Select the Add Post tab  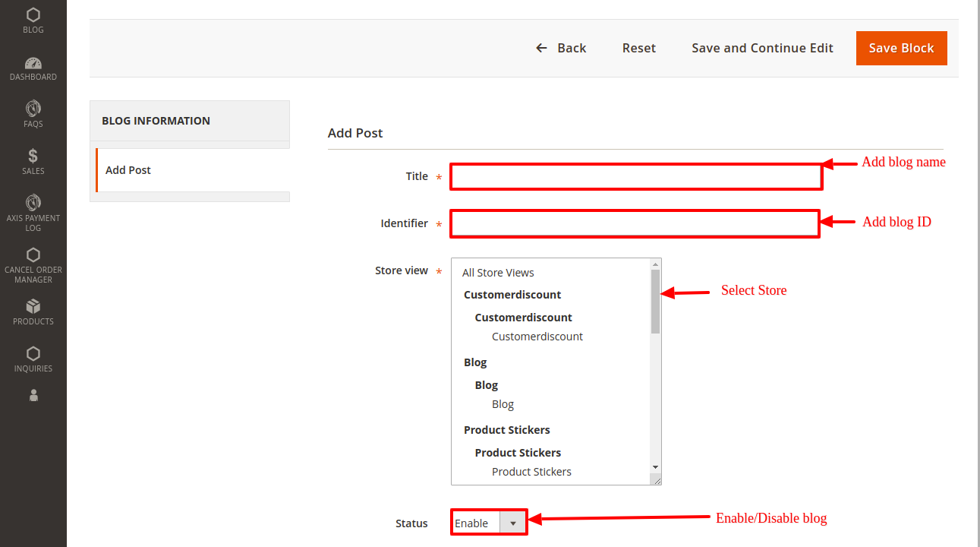[x=128, y=170]
